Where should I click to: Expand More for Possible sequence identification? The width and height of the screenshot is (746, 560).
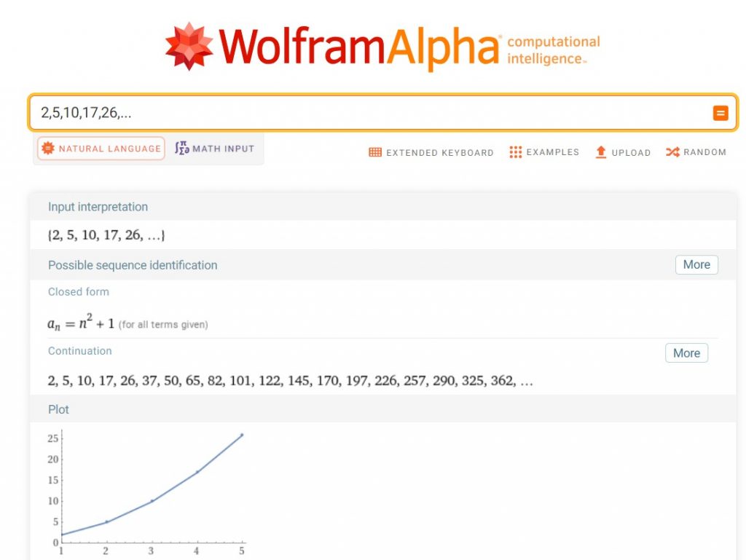tap(696, 264)
